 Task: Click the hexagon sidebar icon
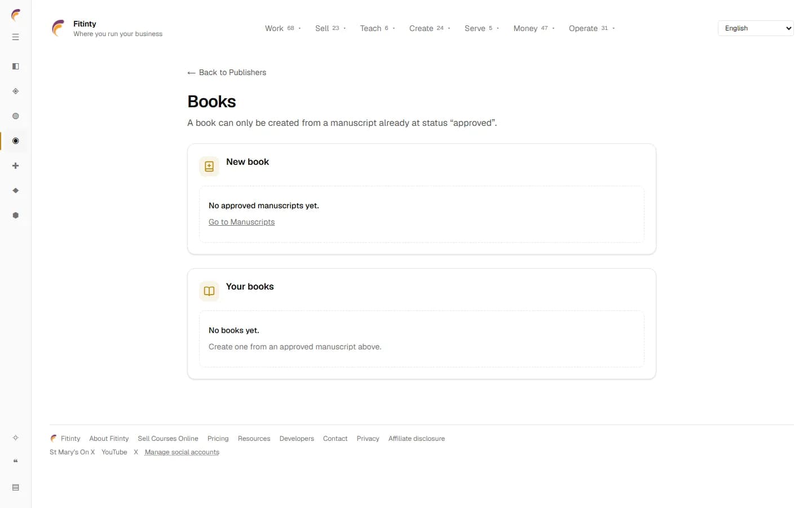[x=16, y=216]
